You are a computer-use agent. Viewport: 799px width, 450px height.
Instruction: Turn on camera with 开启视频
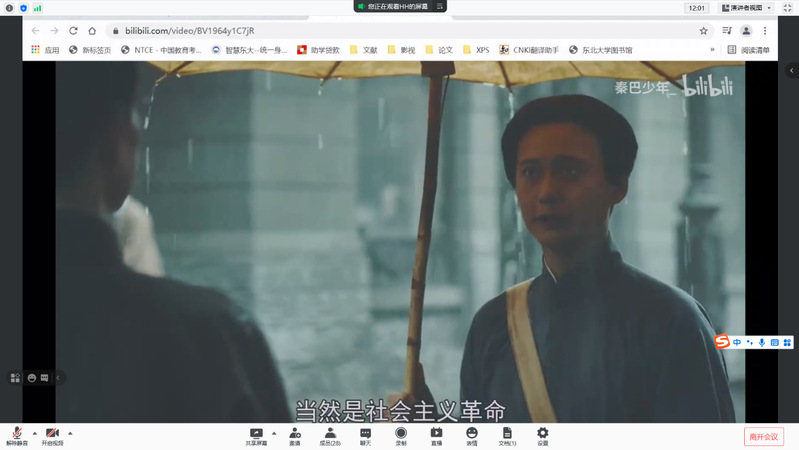52,434
